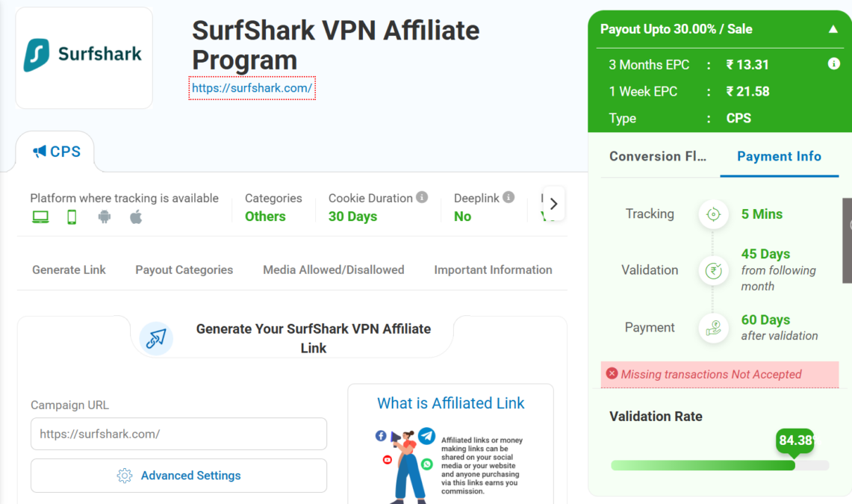This screenshot has width=852, height=504.
Task: Click the Android platform icon
Action: pos(105,217)
